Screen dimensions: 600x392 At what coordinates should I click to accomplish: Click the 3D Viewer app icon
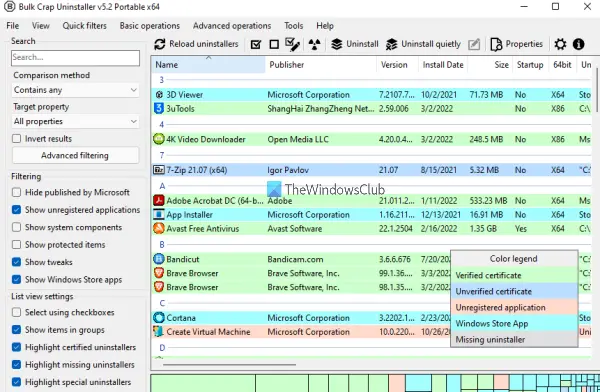159,95
